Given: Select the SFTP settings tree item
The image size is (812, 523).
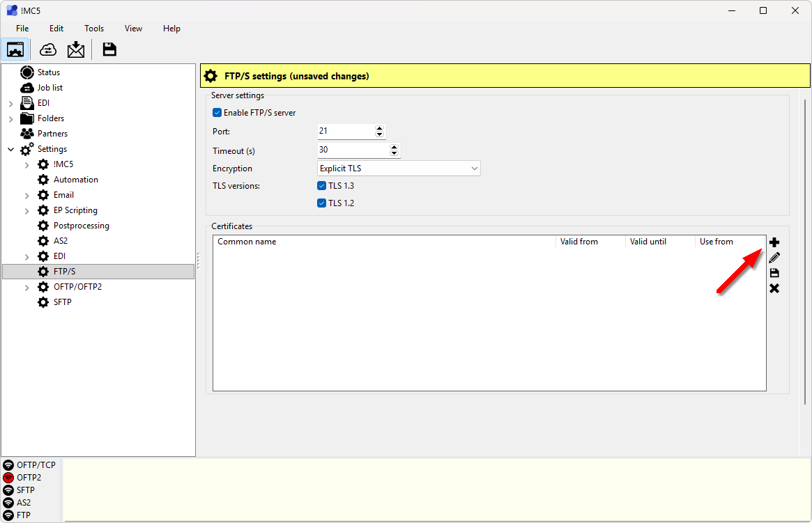Looking at the screenshot, I should (x=62, y=302).
